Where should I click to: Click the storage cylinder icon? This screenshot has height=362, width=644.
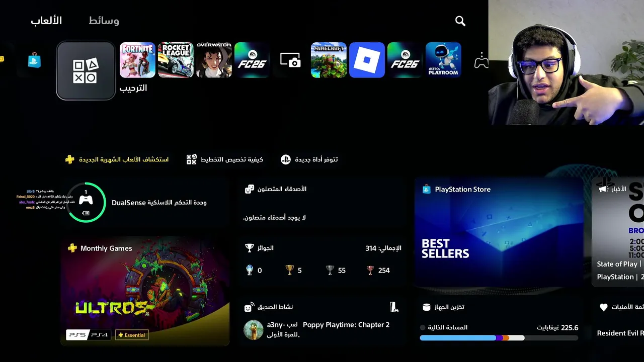click(426, 307)
